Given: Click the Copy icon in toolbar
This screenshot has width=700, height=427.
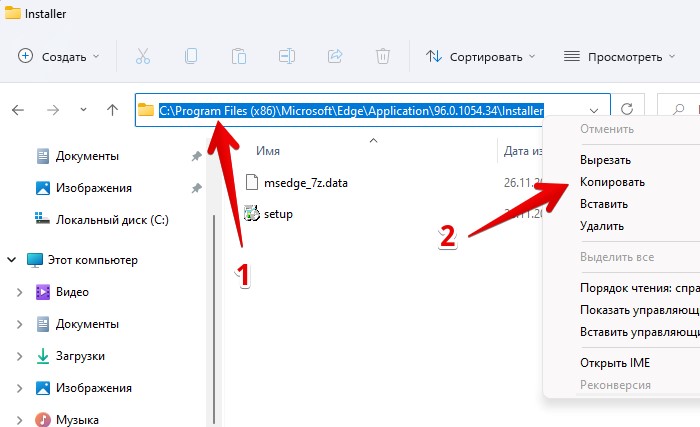Looking at the screenshot, I should pos(191,56).
